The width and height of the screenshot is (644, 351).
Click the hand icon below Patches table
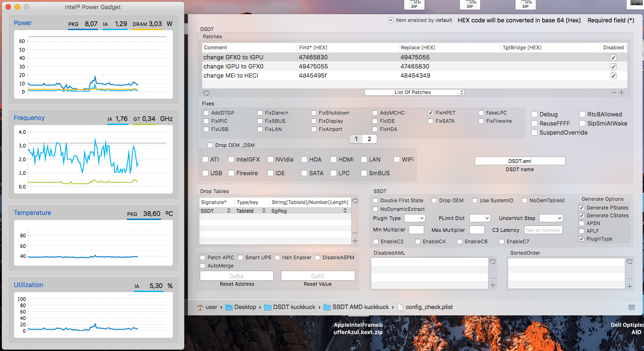click(206, 93)
